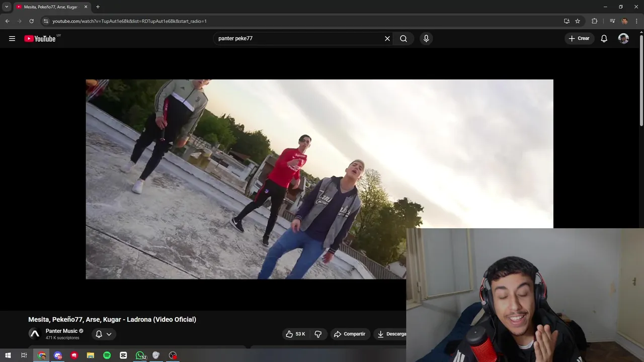Open Spotify from the taskbar
Viewport: 644px width, 362px height.
(x=107, y=355)
